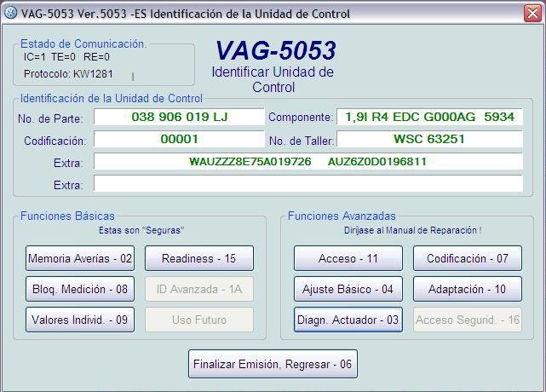The width and height of the screenshot is (546, 392).
Task: Click the No. de Parte field
Action: [x=179, y=117]
